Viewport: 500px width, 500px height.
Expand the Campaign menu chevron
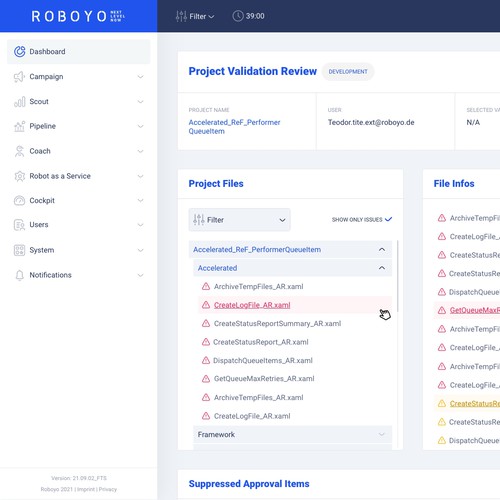click(x=141, y=77)
